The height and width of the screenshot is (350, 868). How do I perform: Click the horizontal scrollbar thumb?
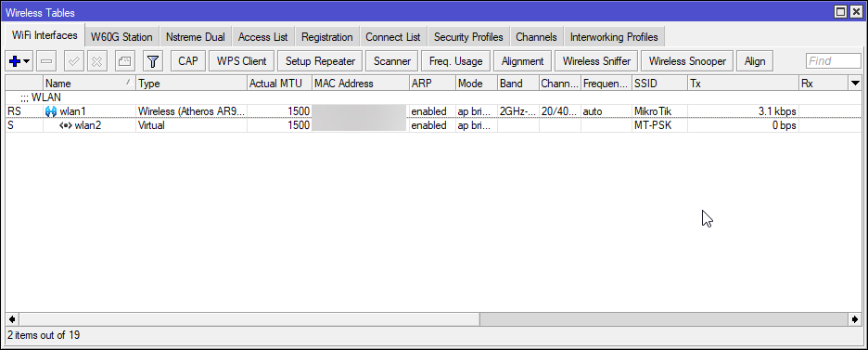tap(249, 319)
